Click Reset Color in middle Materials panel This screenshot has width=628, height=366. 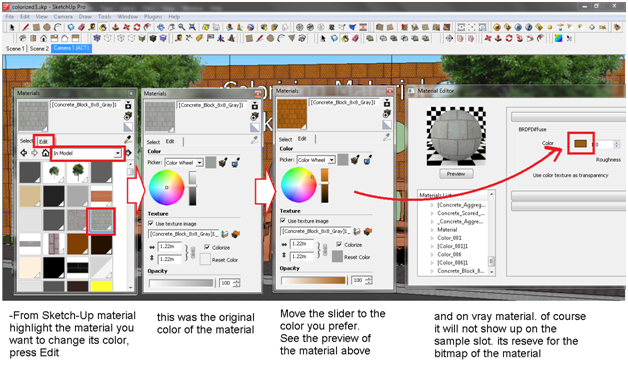coord(225,260)
